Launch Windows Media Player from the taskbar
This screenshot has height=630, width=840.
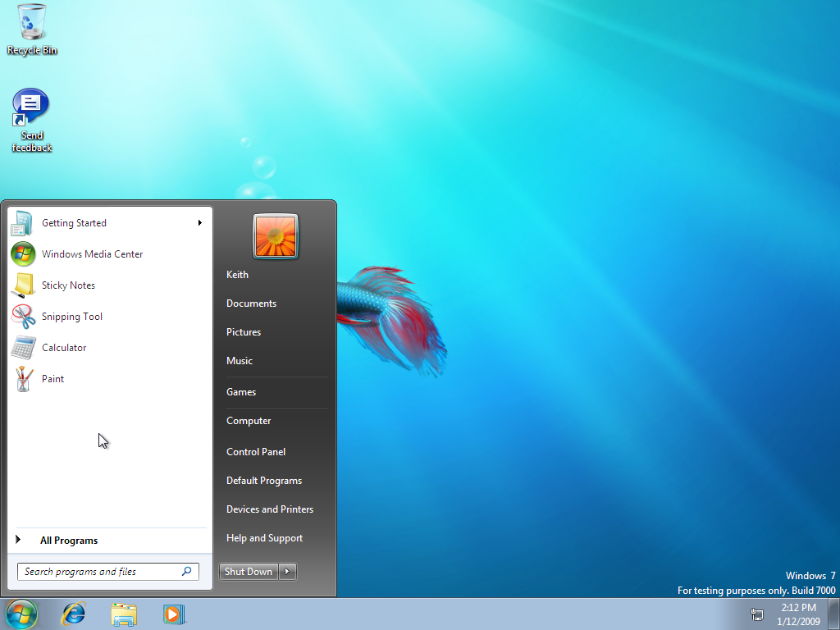[174, 614]
